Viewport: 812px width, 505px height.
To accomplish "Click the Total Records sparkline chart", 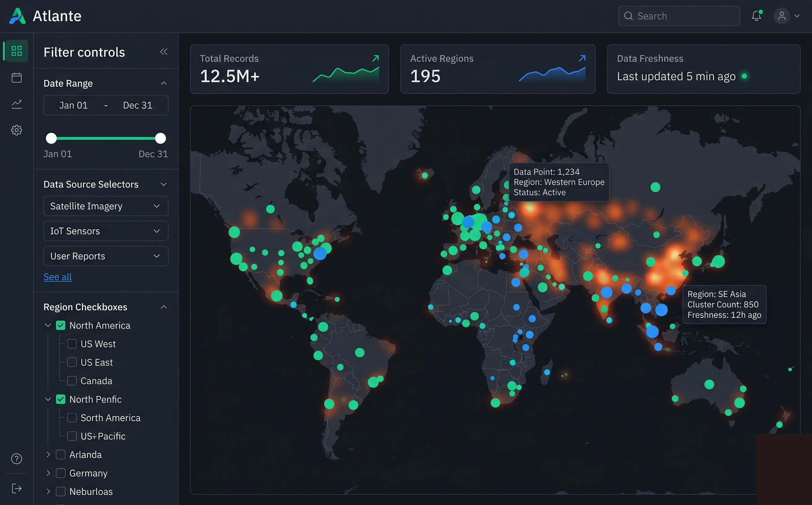I will 346,75.
